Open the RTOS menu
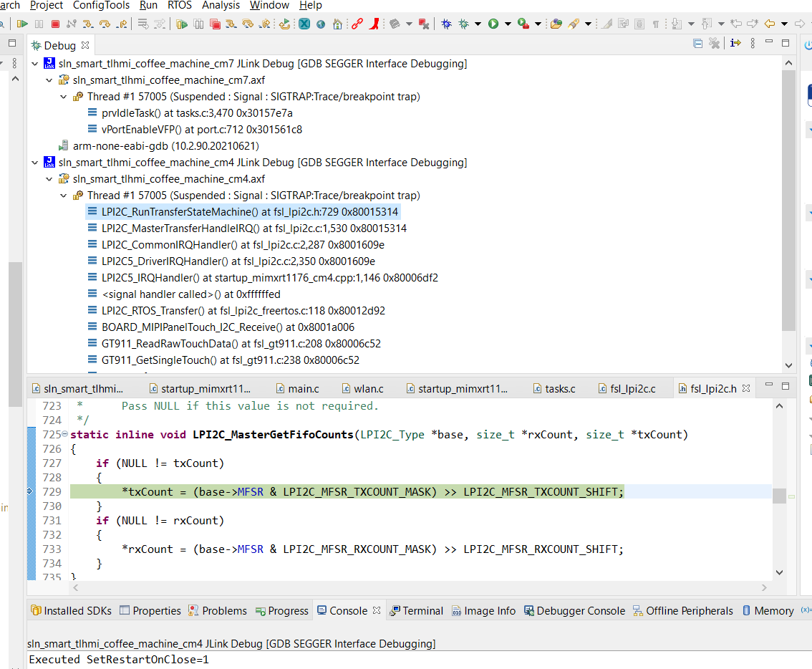812x669 pixels. (180, 6)
